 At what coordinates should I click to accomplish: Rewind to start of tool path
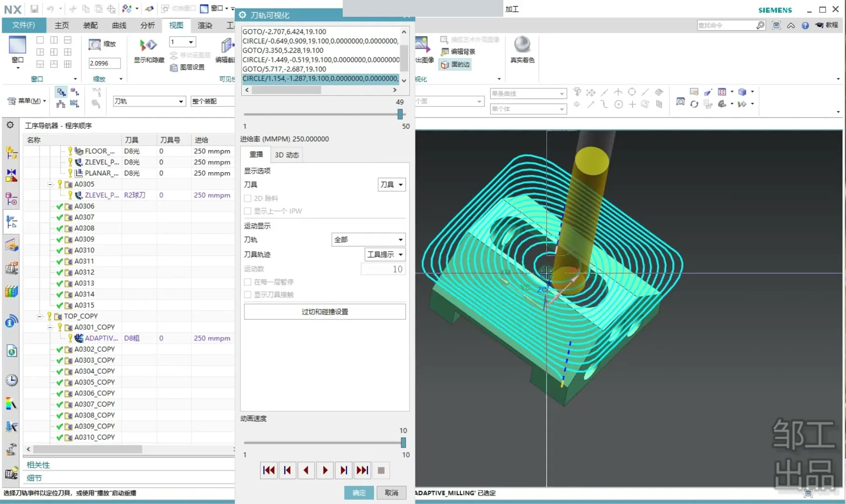(269, 470)
